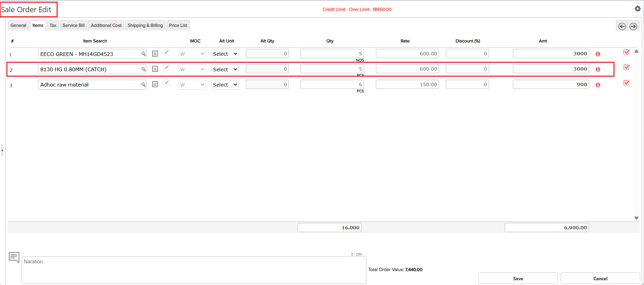Switch to the Tax tab
This screenshot has width=644, height=285.
[x=53, y=25]
